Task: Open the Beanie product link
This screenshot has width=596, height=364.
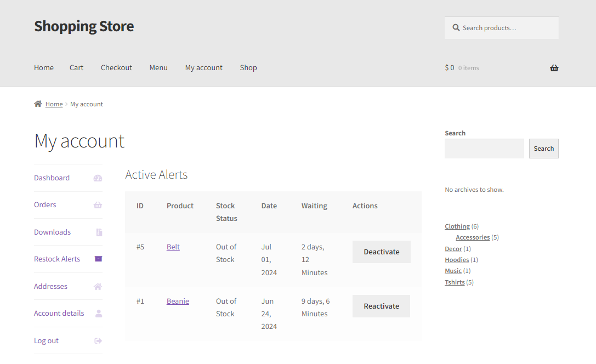Action: (178, 302)
